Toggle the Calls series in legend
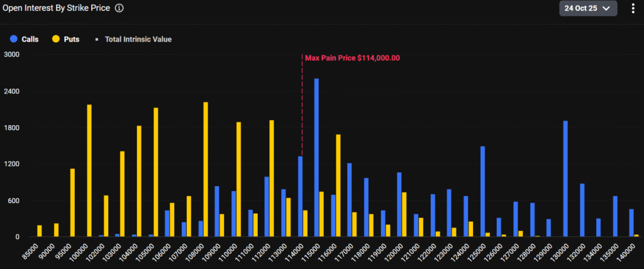This screenshot has width=644, height=269. pyautogui.click(x=24, y=39)
